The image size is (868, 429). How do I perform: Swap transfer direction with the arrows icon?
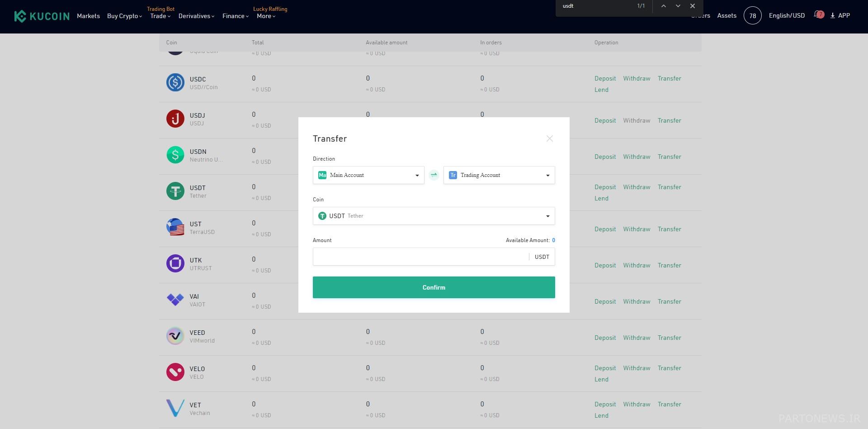[434, 175]
